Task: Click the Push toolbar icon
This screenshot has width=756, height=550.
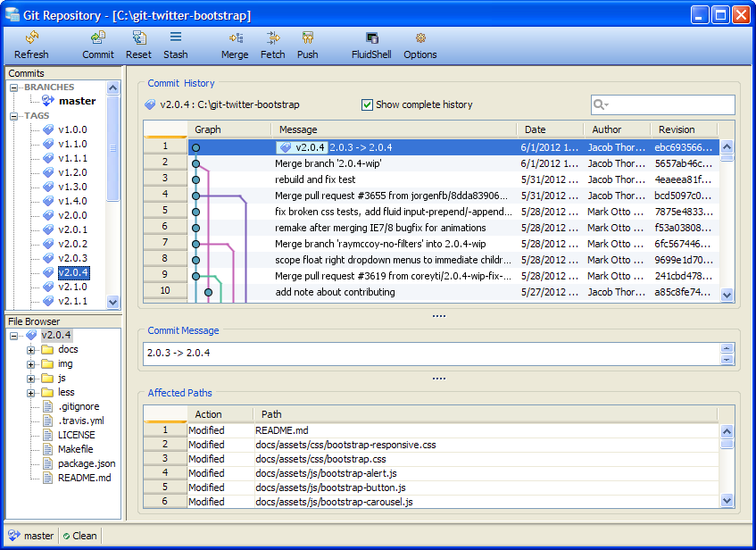Action: click(x=308, y=37)
